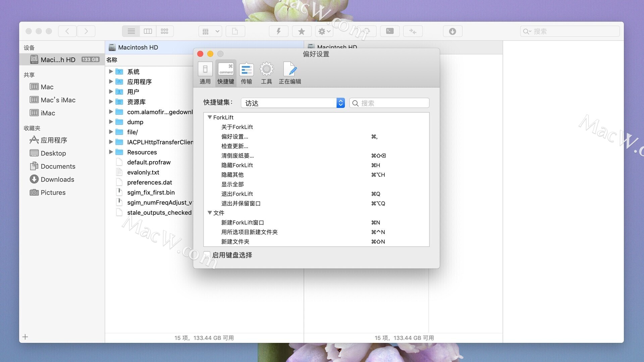This screenshot has height=362, width=644.
Task: Expand the dump folder
Action: [111, 122]
